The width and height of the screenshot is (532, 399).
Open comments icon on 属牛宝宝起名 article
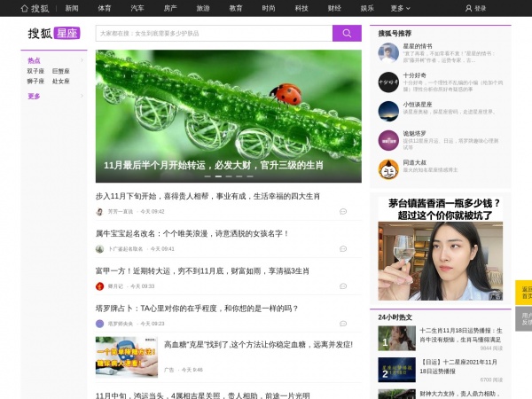[343, 248]
